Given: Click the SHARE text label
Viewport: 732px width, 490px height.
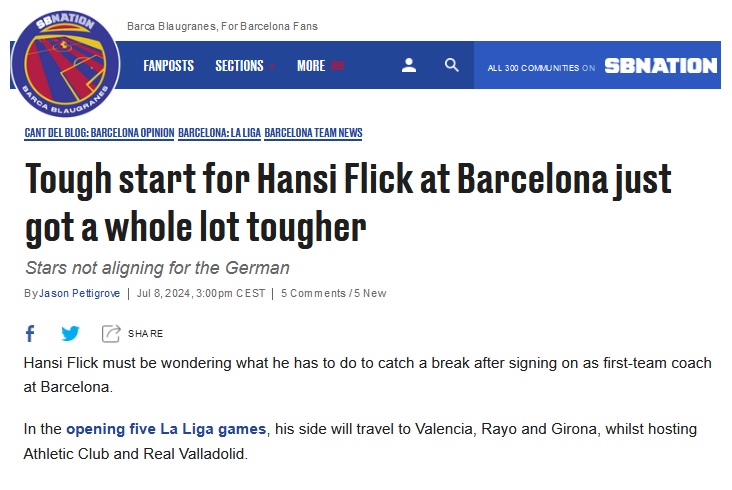Looking at the screenshot, I should coord(145,333).
